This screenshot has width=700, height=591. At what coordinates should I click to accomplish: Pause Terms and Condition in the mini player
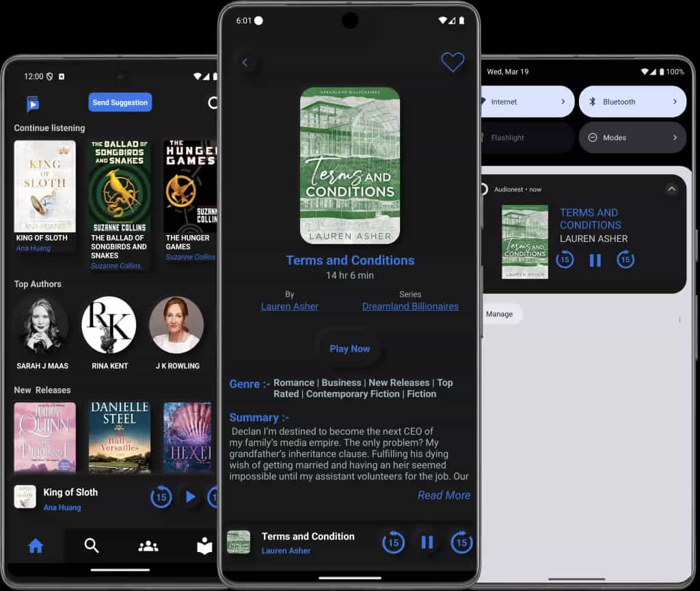pos(427,542)
